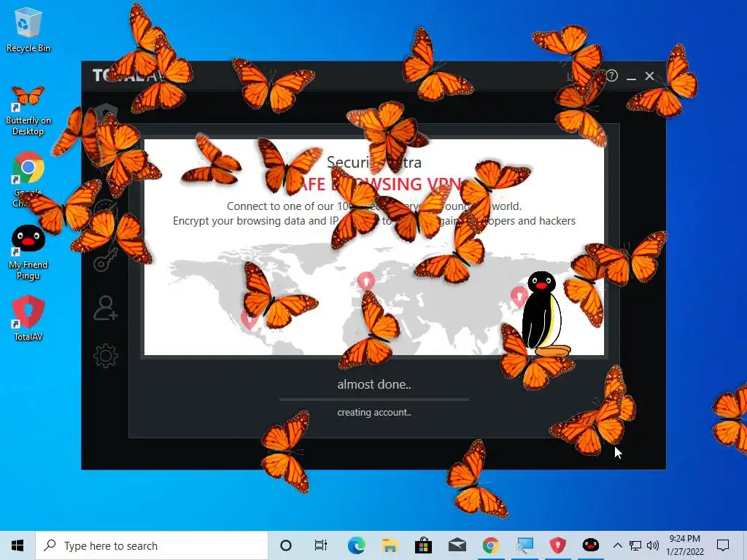Click the help question mark in TotalAV
The image size is (747, 560).
point(612,76)
